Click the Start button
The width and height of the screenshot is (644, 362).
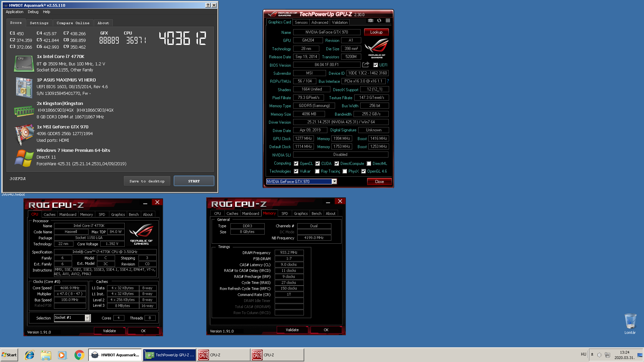tap(9, 355)
